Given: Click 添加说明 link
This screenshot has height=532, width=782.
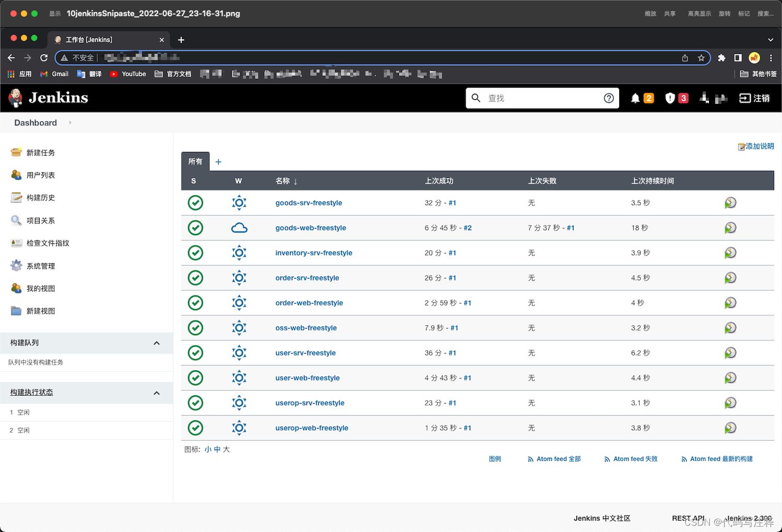Looking at the screenshot, I should pos(756,146).
